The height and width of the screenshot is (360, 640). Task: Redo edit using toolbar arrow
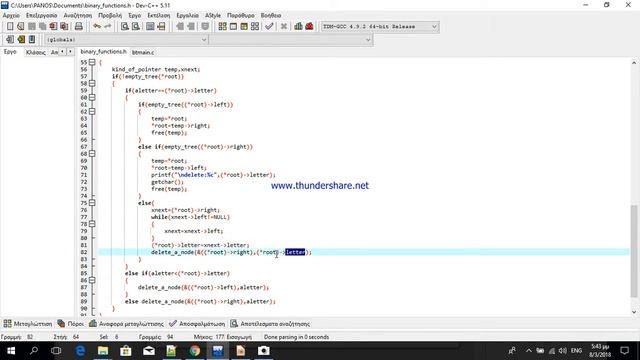click(108, 27)
